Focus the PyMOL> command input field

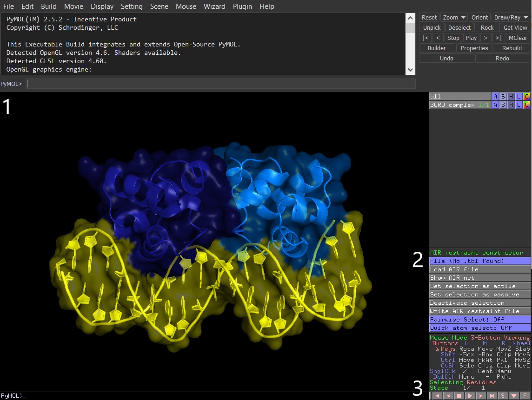coord(220,84)
